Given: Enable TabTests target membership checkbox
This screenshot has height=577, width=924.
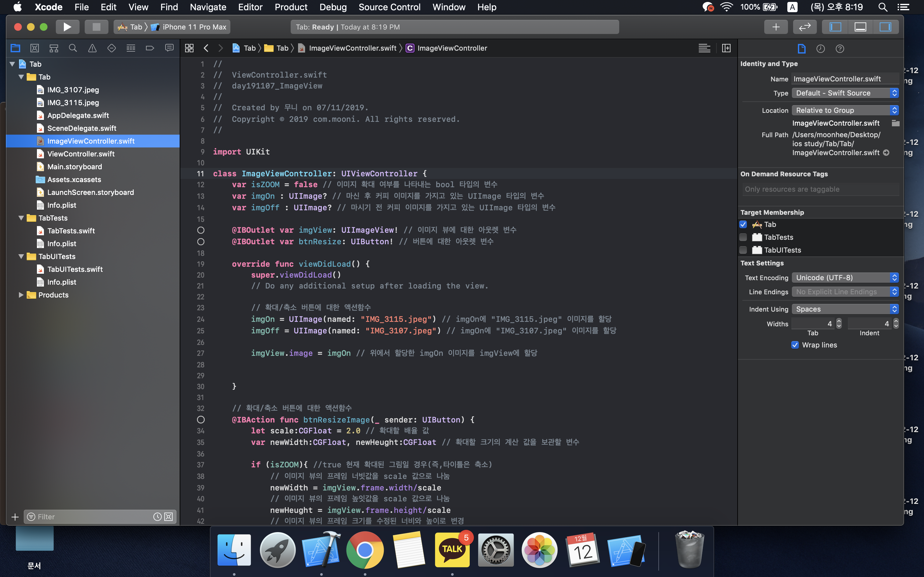Looking at the screenshot, I should [743, 237].
